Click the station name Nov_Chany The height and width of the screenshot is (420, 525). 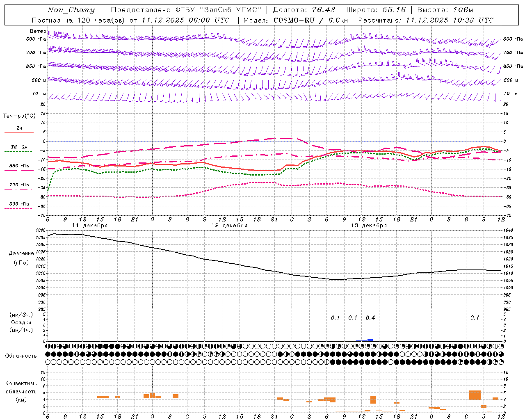coord(71,10)
